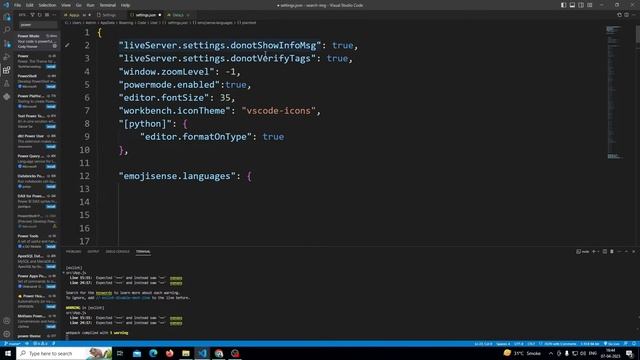Click the "vscode-icons" value in the editor
Screen dimensions: 640x360
[278, 111]
